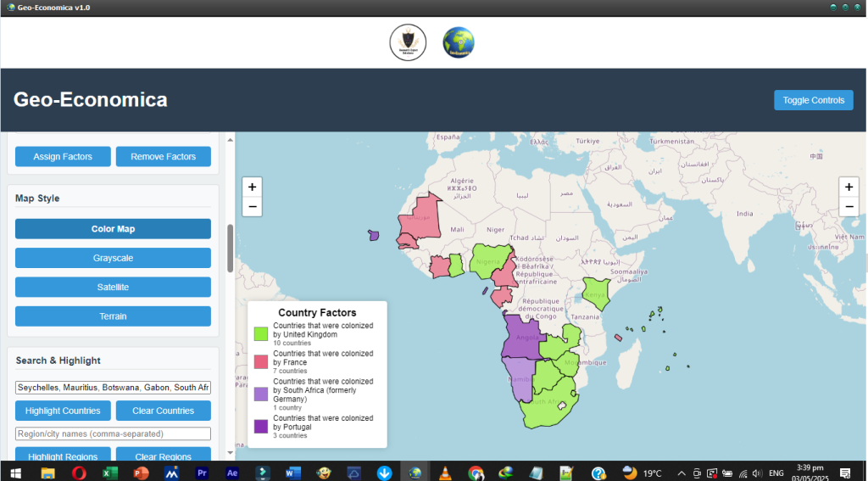Launch Premiere Pro from the taskbar
The image size is (868, 481).
(202, 473)
